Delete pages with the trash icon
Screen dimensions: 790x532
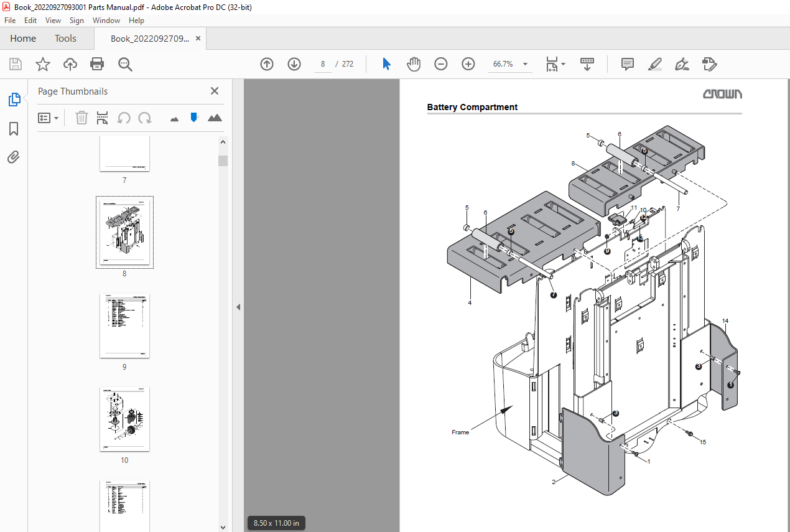tap(81, 118)
